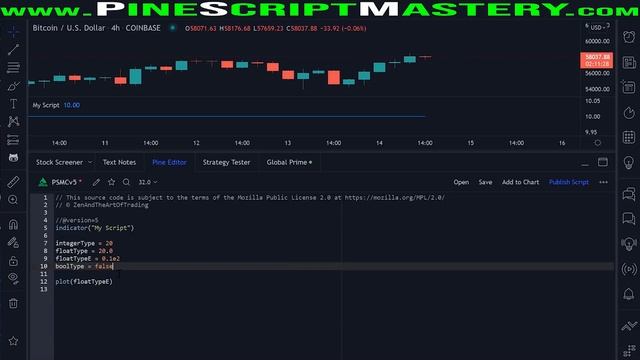Select the brush drawing tool
640x360 pixels.
pos(13,86)
